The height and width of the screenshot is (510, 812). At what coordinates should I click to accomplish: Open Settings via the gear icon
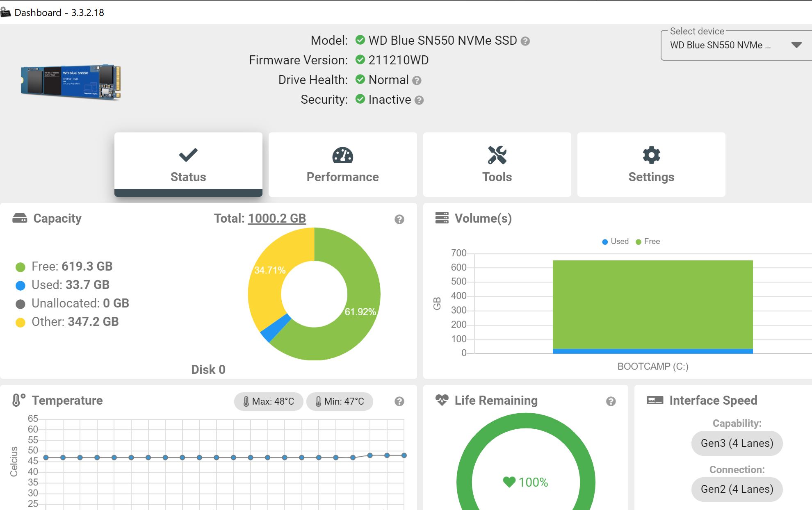pos(651,155)
